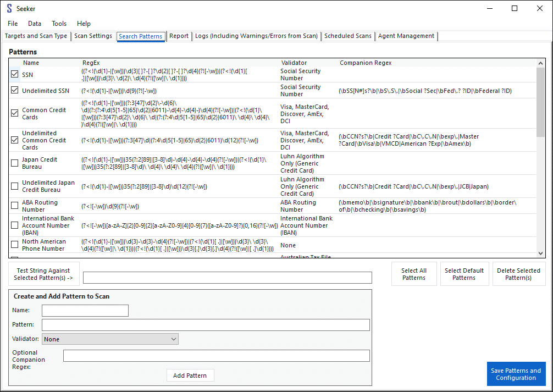Click the Name column header
This screenshot has height=392, width=553.
point(31,63)
